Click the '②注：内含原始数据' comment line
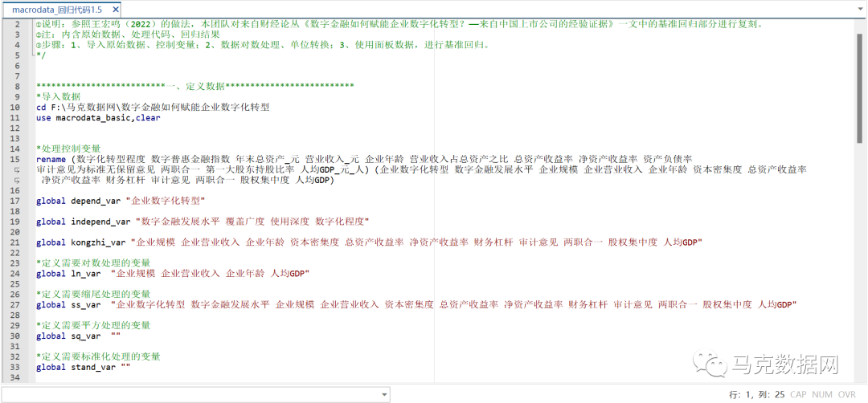The width and height of the screenshot is (868, 403). (128, 35)
